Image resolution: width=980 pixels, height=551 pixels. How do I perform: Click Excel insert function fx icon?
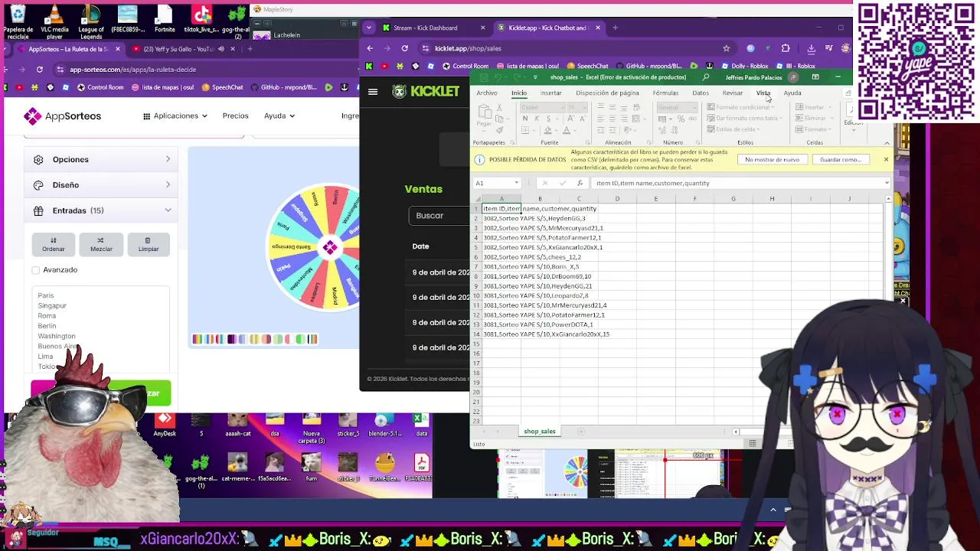580,183
